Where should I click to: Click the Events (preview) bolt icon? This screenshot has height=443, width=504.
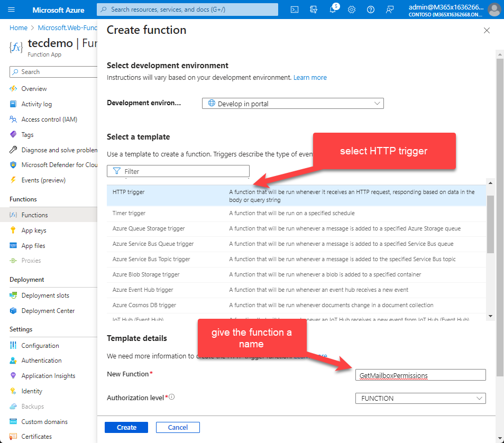(x=13, y=180)
